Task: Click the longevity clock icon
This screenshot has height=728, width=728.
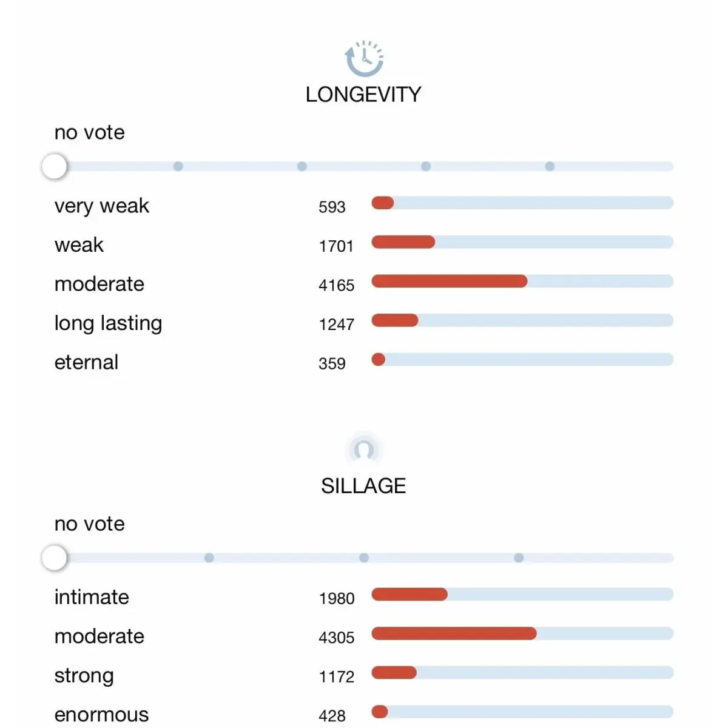Action: pos(364,58)
